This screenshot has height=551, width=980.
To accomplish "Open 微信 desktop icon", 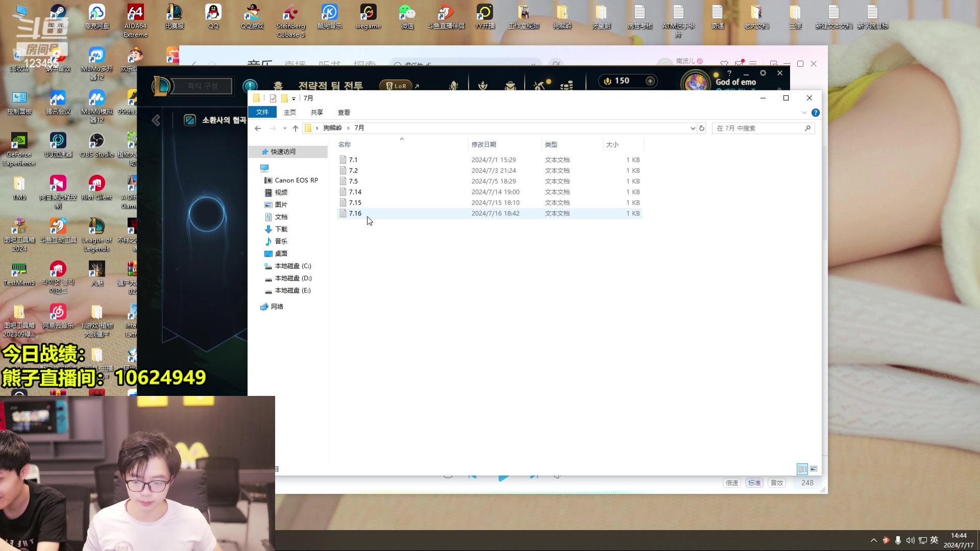I will 407,16.
